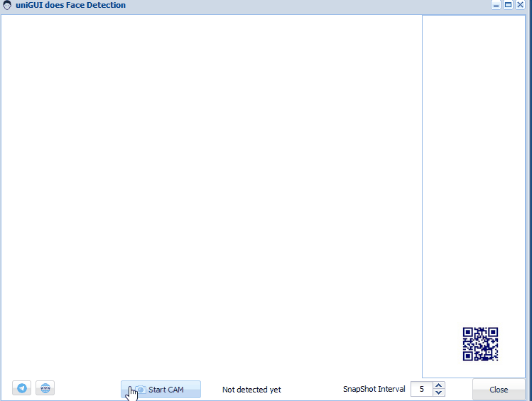The height and width of the screenshot is (401, 532).
Task: Start the webcam with Start CAM
Action: (161, 389)
